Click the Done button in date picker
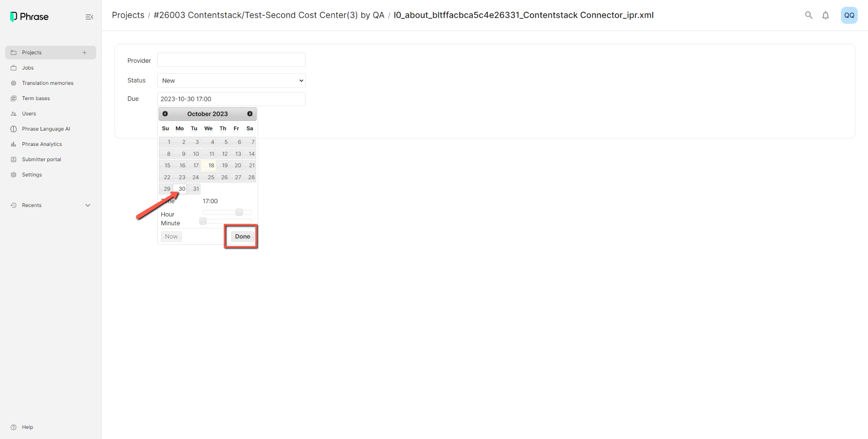The height and width of the screenshot is (439, 868). [x=242, y=236]
